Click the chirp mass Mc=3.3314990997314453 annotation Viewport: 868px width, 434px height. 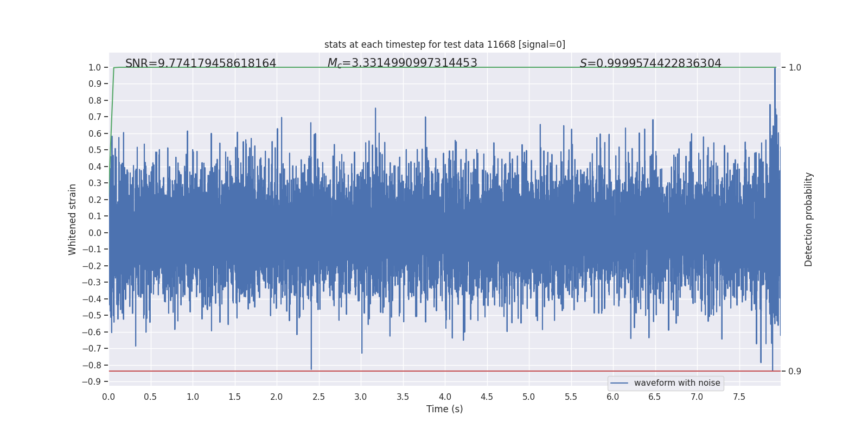(x=402, y=63)
